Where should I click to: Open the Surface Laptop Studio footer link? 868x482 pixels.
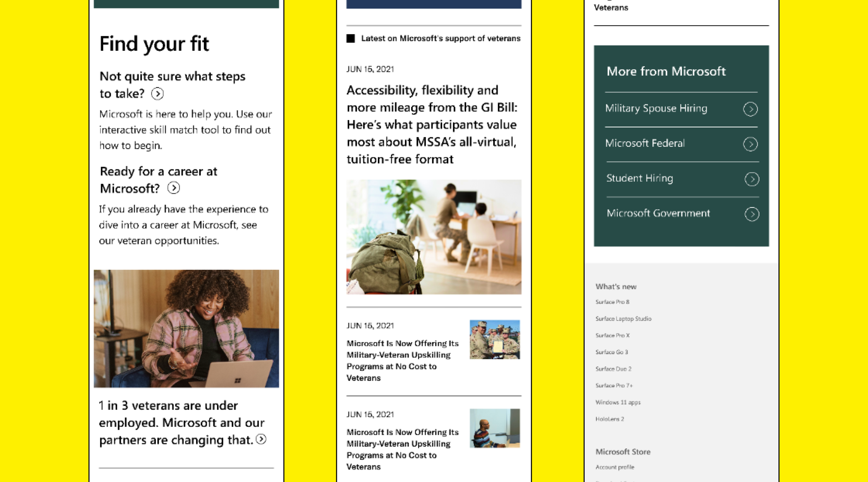(623, 319)
